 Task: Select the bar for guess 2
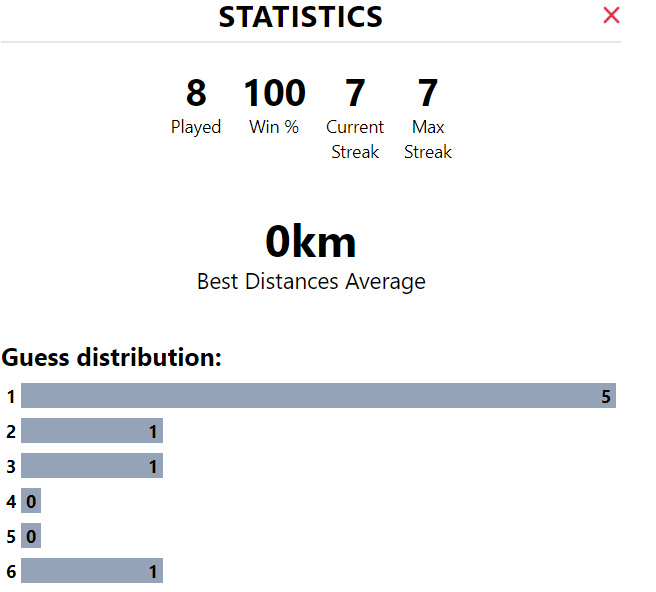[x=91, y=431]
